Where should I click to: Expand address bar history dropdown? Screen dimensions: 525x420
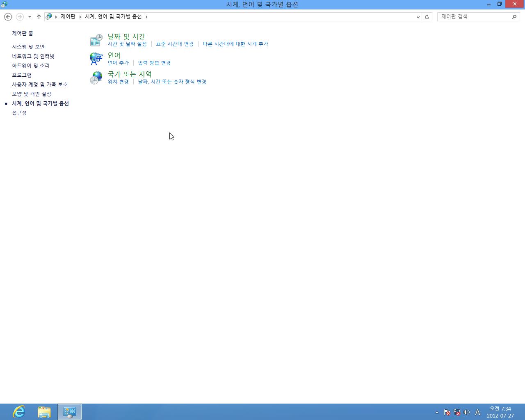coord(418,17)
